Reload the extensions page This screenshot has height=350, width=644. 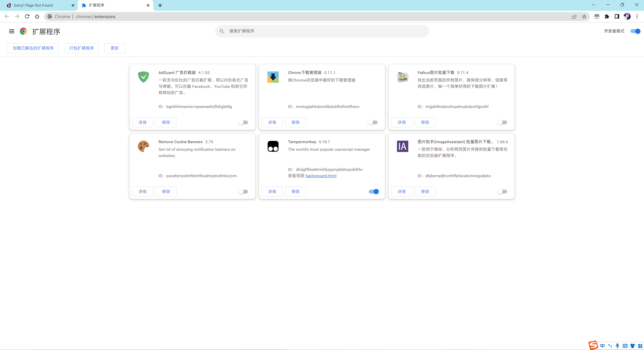click(x=27, y=16)
